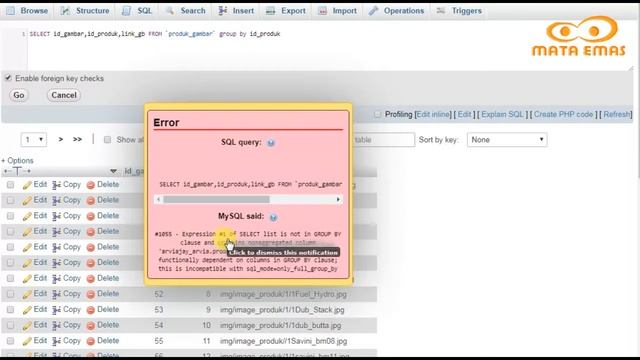This screenshot has width=640, height=360.
Task: Click the Go button
Action: tap(19, 95)
